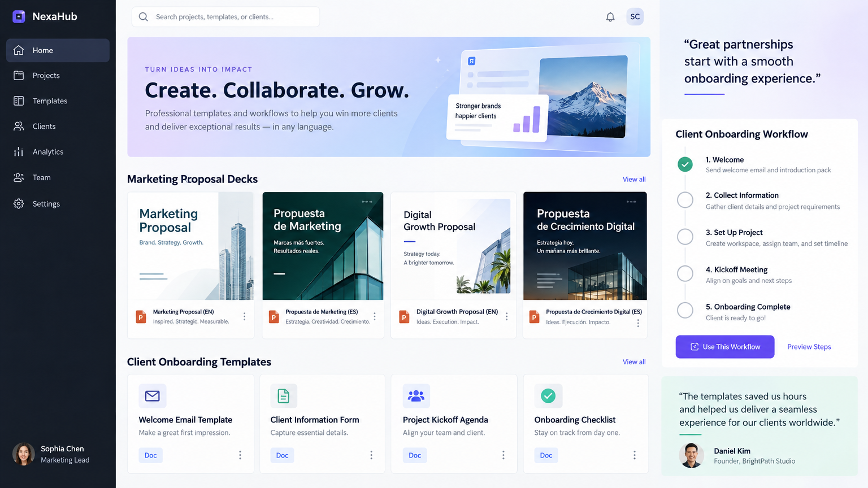View all Marketing Proposal Decks
The width and height of the screenshot is (868, 488).
tap(634, 180)
